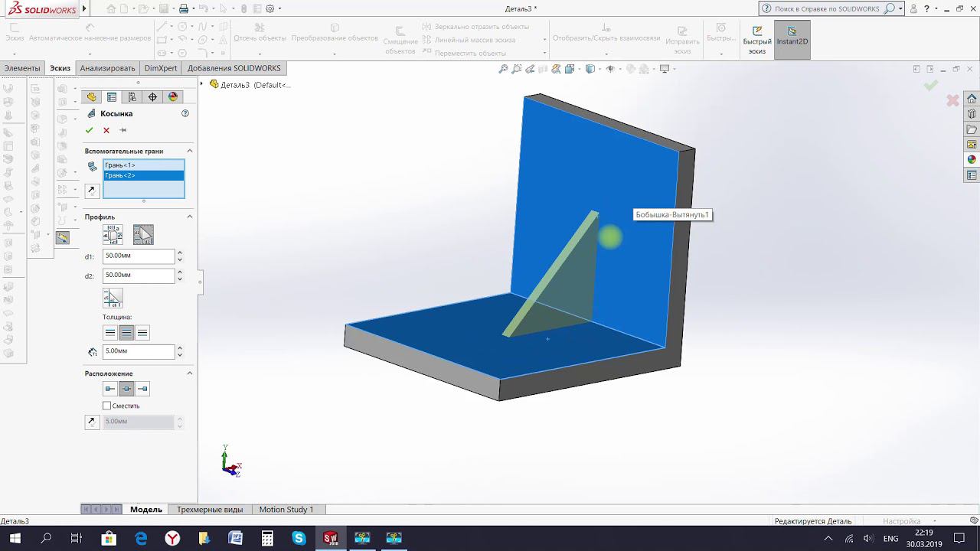Click the d1 distance input field
This screenshot has height=551, width=980.
click(139, 256)
